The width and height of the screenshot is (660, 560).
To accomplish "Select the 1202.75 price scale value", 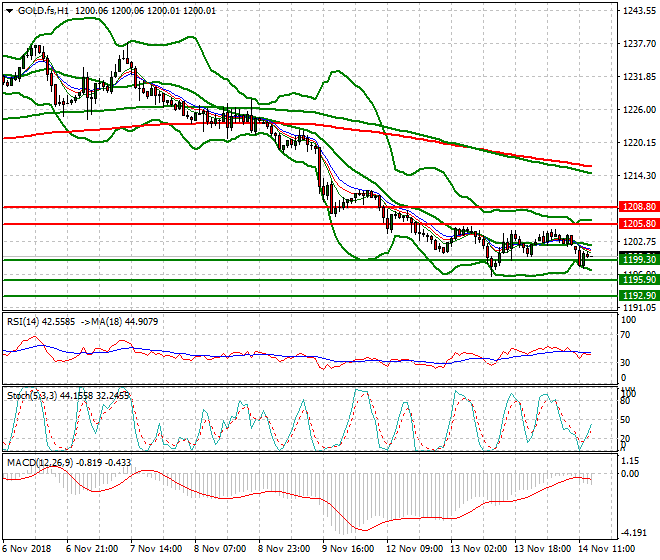I will coord(639,242).
